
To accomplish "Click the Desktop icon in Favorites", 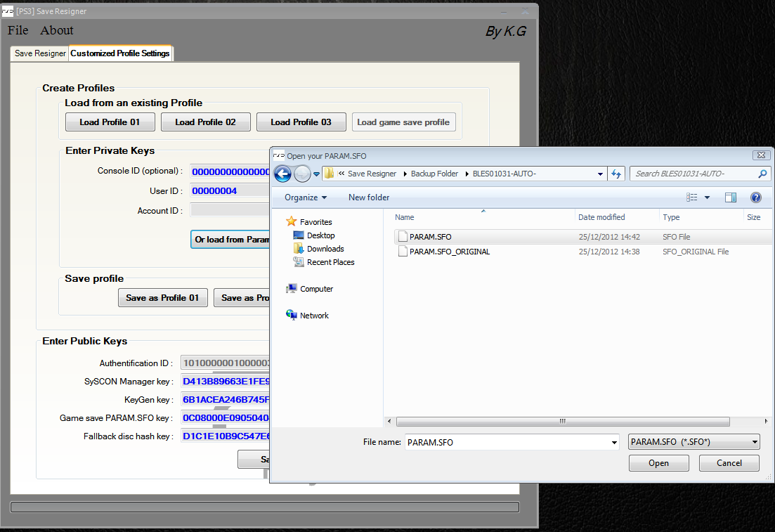I will coord(299,235).
